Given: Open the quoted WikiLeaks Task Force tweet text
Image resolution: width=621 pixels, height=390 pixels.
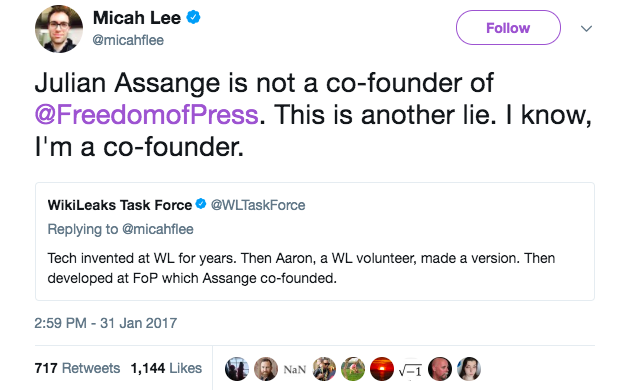Looking at the screenshot, I should tap(301, 268).
